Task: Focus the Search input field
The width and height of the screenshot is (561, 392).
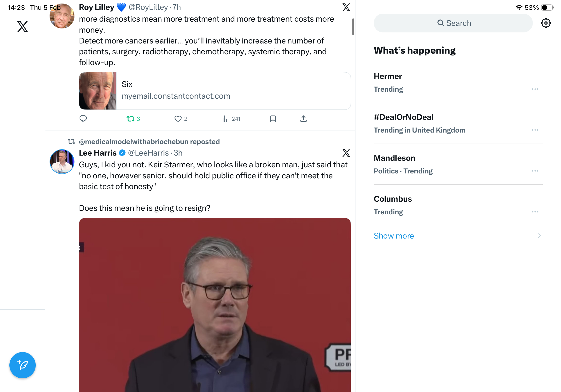Action: [x=453, y=23]
